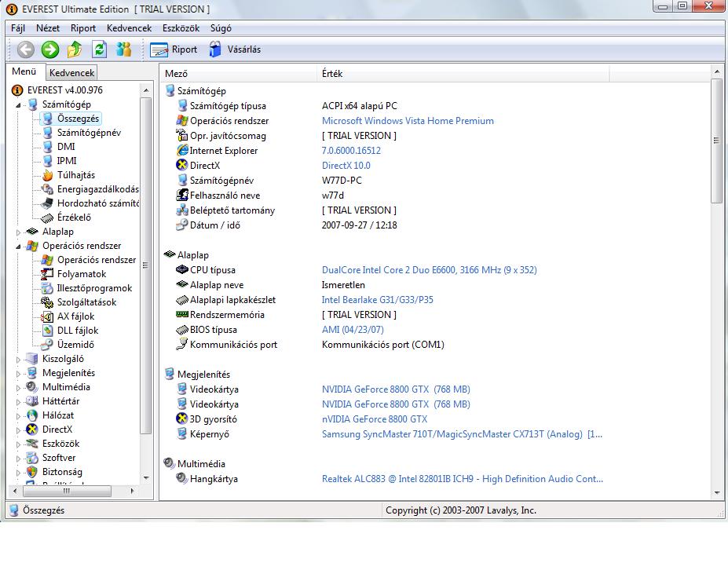Screen dimensions: 728x563
Task: Expand the DirectX tree node
Action: click(x=20, y=430)
